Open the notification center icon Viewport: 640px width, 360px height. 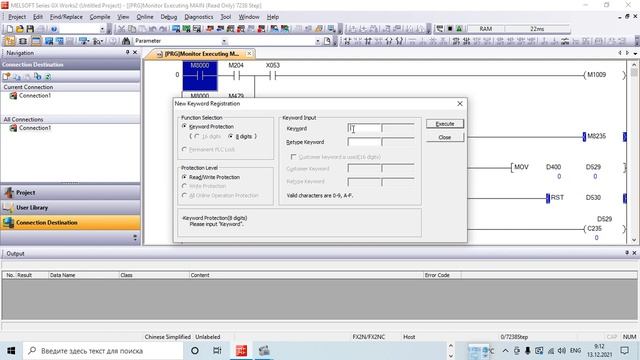(624, 351)
